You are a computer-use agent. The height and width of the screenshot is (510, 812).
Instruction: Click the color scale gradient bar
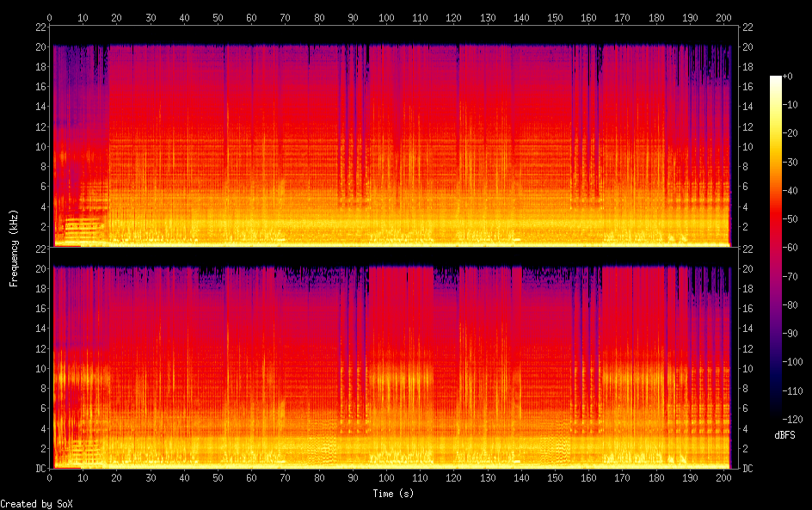[x=776, y=248]
